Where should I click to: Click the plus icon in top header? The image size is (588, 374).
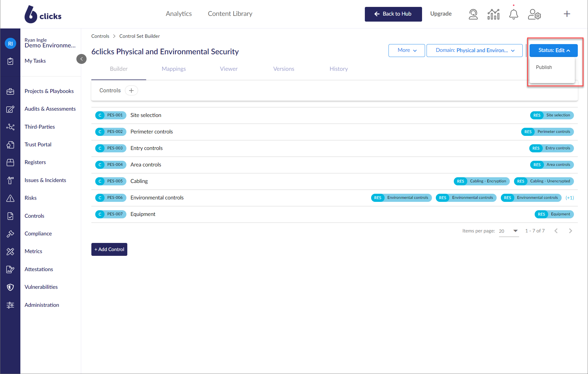[x=567, y=14]
